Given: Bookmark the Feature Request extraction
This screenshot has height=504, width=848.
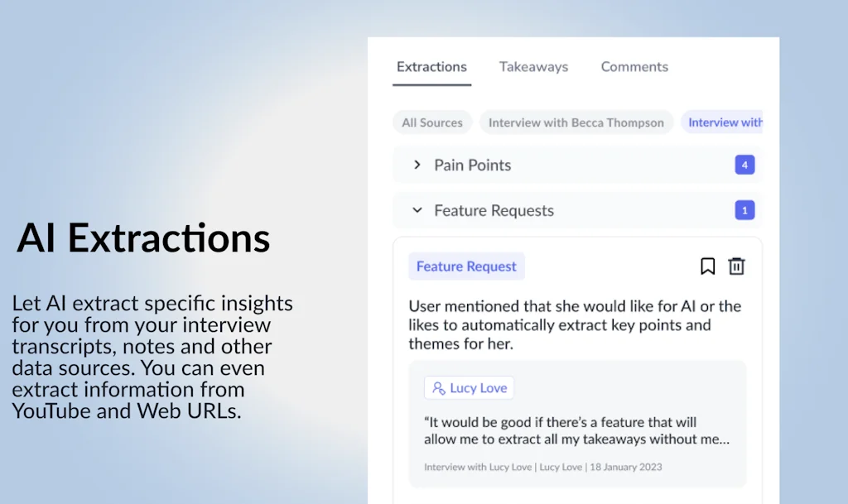Looking at the screenshot, I should click(x=707, y=266).
